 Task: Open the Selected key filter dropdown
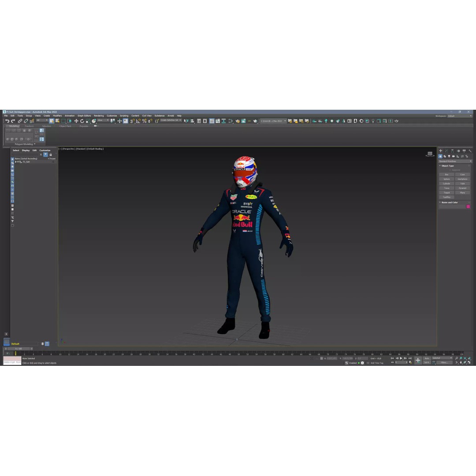(443, 358)
